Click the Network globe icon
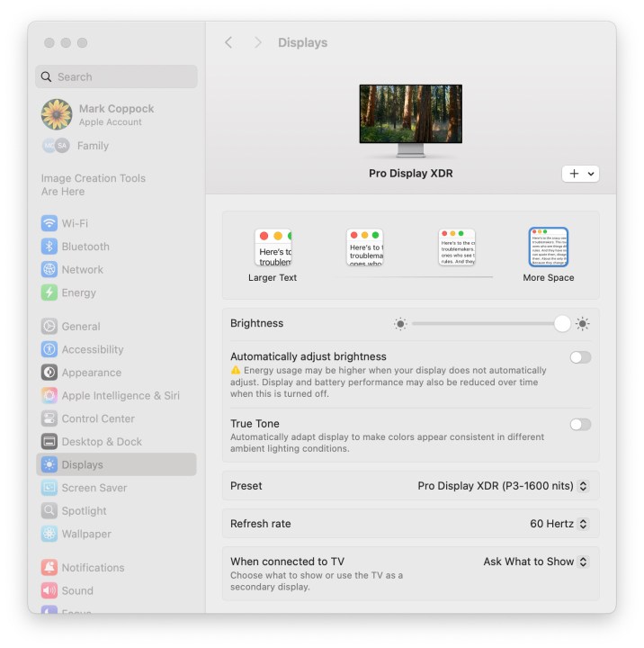The width and height of the screenshot is (644, 648). pyautogui.click(x=49, y=269)
